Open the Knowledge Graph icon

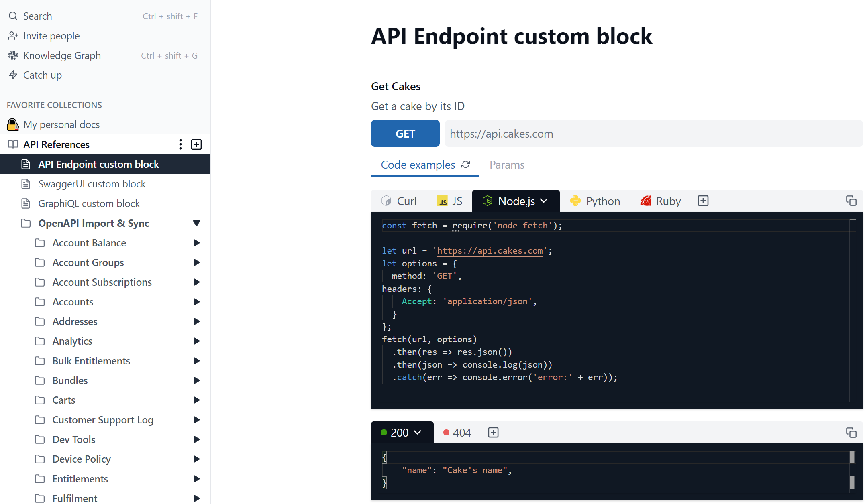[13, 55]
